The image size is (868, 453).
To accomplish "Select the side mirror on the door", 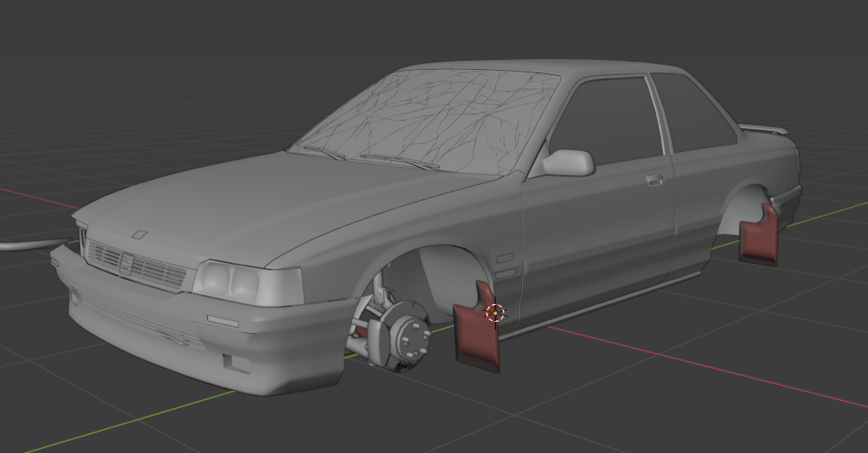I will [568, 163].
